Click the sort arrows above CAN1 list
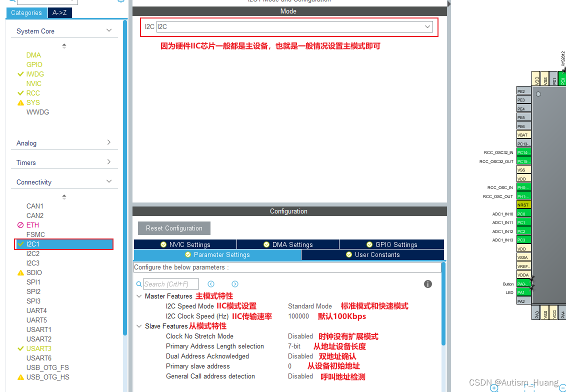Screen dimensions: 566x392 [64, 197]
